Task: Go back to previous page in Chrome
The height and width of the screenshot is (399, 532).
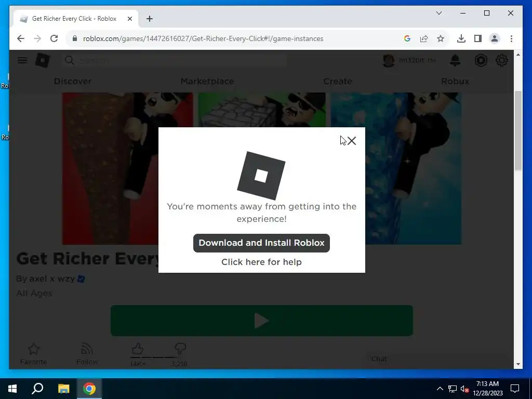Action: click(x=21, y=38)
